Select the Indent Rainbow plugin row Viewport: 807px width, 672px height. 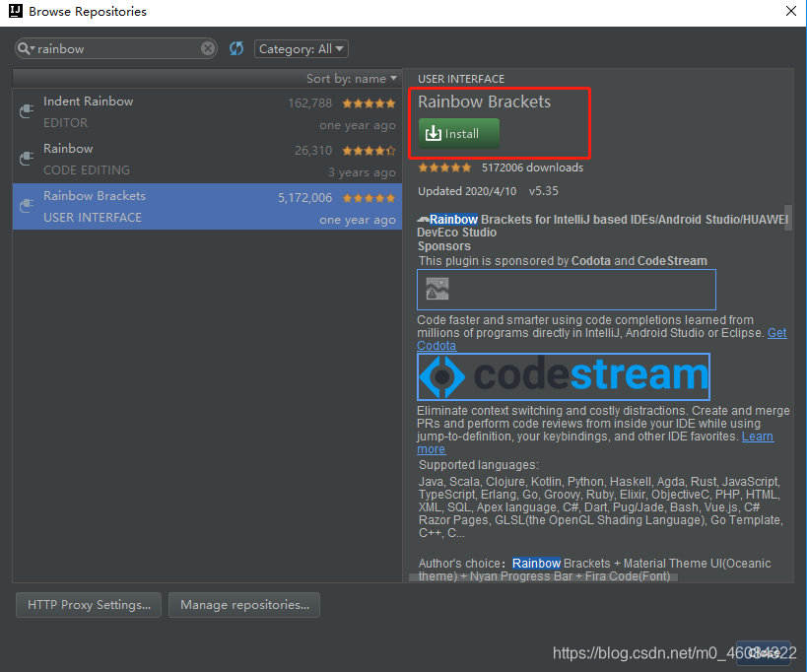(207, 112)
